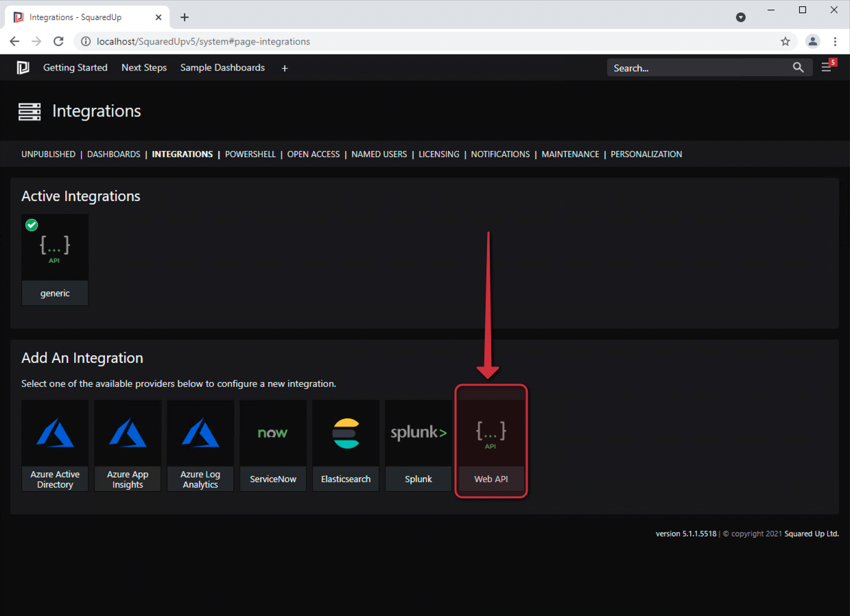Open the active 'generic' API integration
This screenshot has width=850, height=616.
click(55, 259)
